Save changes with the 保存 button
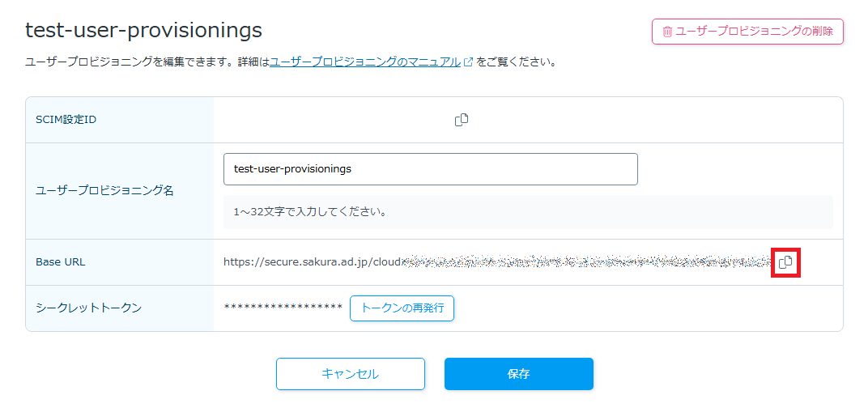Image resolution: width=868 pixels, height=412 pixels. (x=518, y=374)
